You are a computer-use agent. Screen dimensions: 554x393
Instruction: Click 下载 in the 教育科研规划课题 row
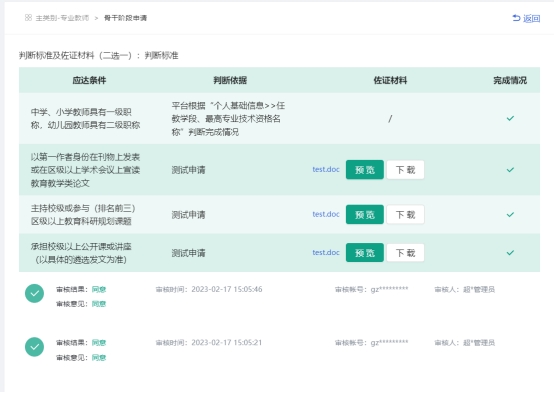(x=405, y=215)
